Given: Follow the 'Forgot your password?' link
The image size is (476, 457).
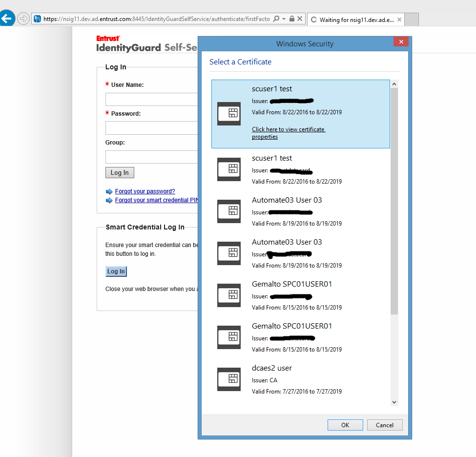Looking at the screenshot, I should point(145,191).
